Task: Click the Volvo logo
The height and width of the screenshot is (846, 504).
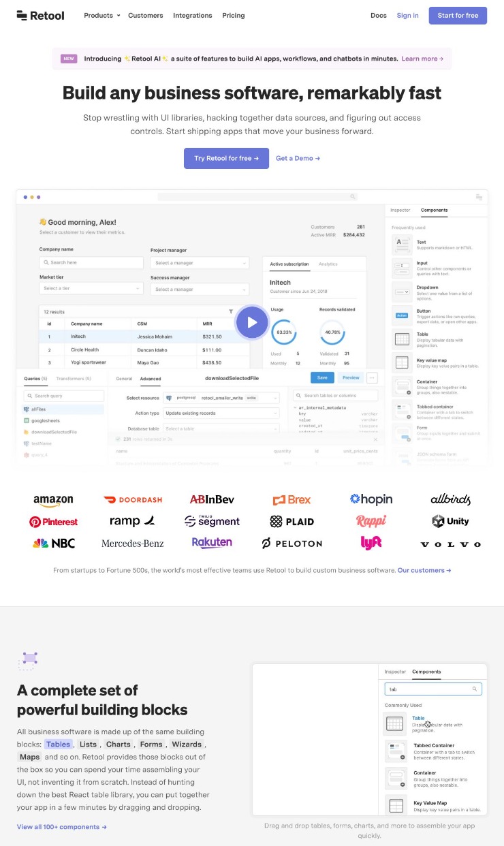Action: tap(451, 544)
